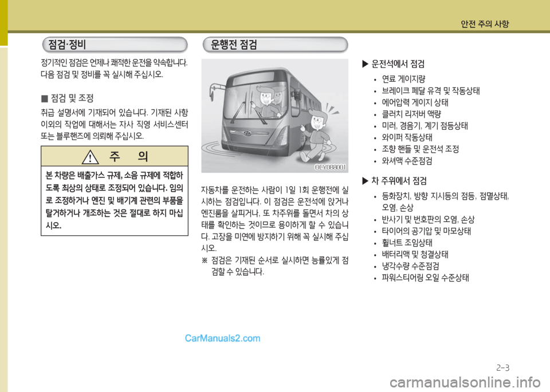Click the paragraph starting 정기적인 점검은
The image size is (550, 392).
115,69
